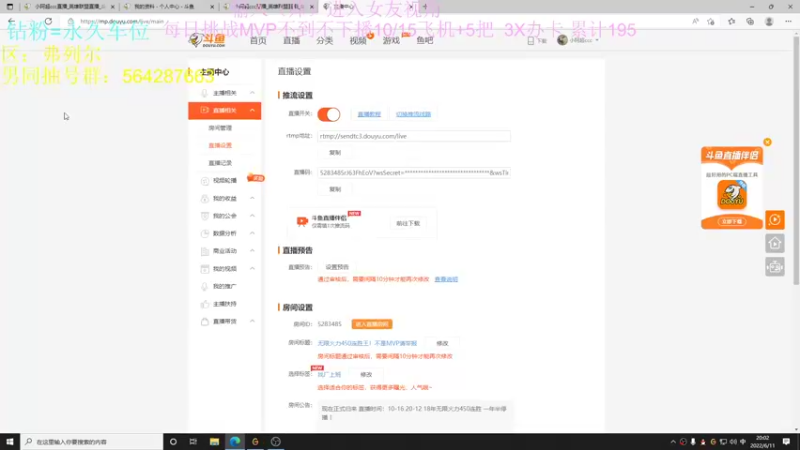
Task: Click the rtmp address input field
Action: tap(414, 136)
